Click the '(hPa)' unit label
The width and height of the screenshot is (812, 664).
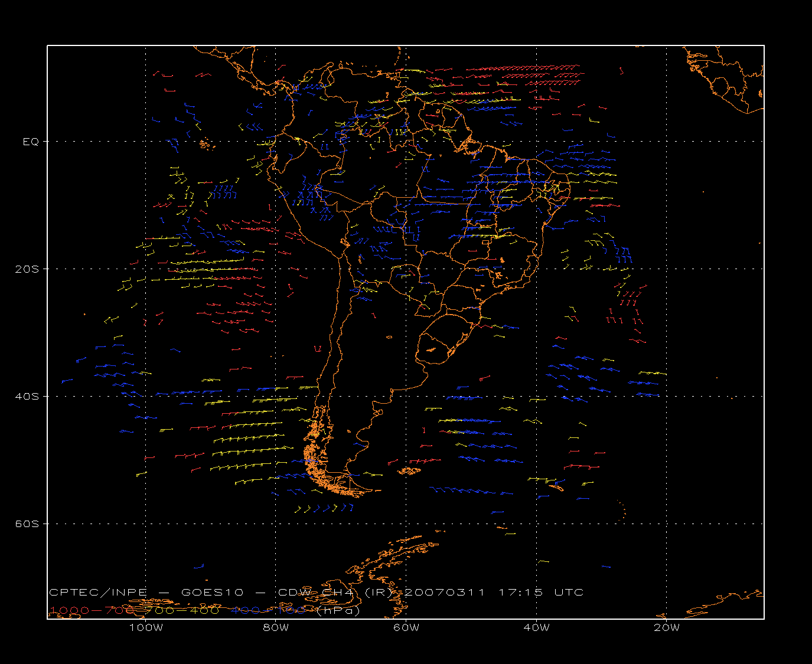pyautogui.click(x=338, y=610)
